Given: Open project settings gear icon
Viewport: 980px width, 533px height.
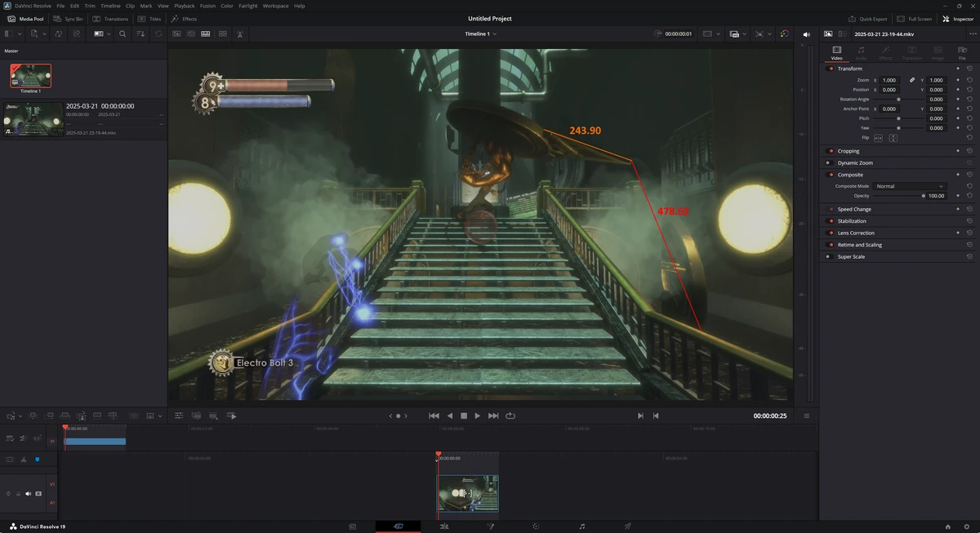Looking at the screenshot, I should coord(966,526).
